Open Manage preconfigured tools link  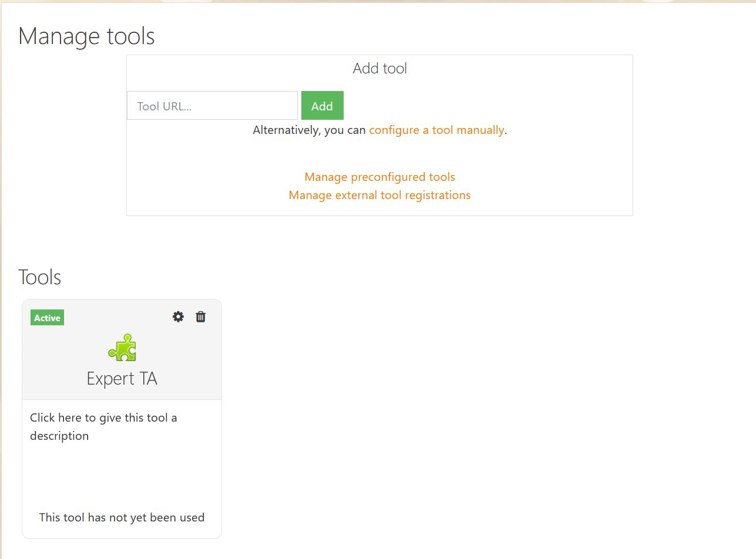[379, 177]
